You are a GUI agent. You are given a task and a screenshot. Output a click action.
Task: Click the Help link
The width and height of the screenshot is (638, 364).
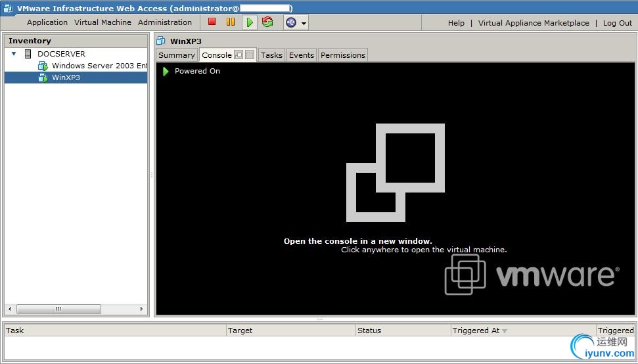(x=456, y=23)
